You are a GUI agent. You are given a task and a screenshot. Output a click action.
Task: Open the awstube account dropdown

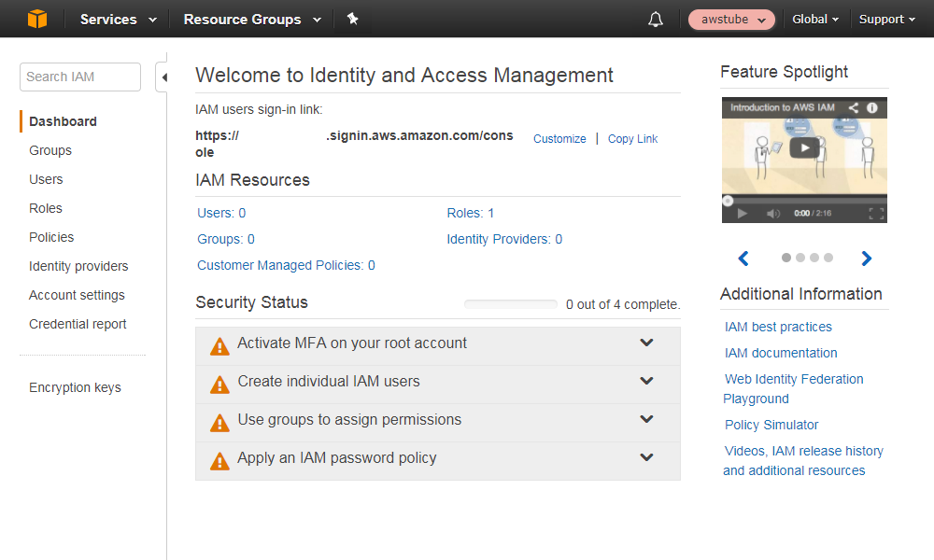point(731,20)
